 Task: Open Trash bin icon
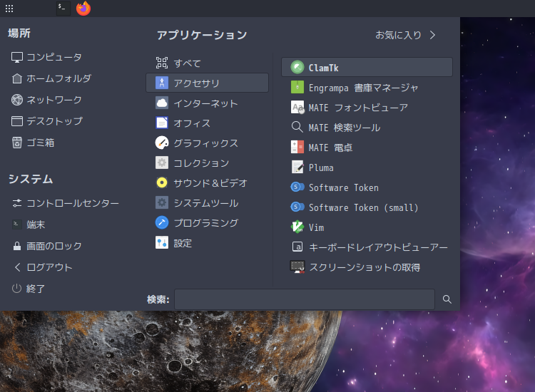coord(17,143)
